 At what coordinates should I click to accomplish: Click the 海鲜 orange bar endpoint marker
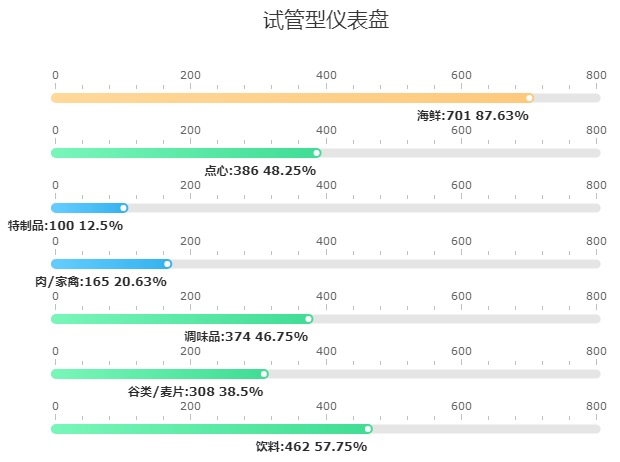pos(530,98)
